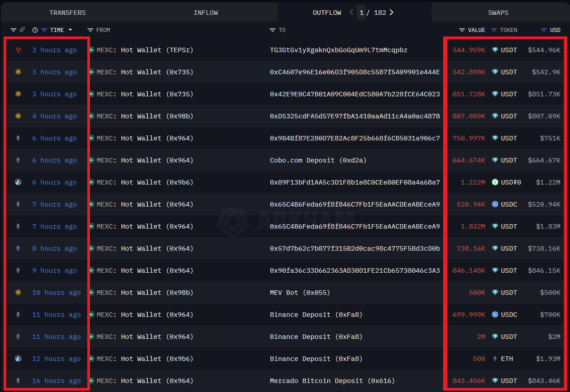Click the USDC token icon on the 699.999K row
Screen dimensions: 570x392
(495, 315)
